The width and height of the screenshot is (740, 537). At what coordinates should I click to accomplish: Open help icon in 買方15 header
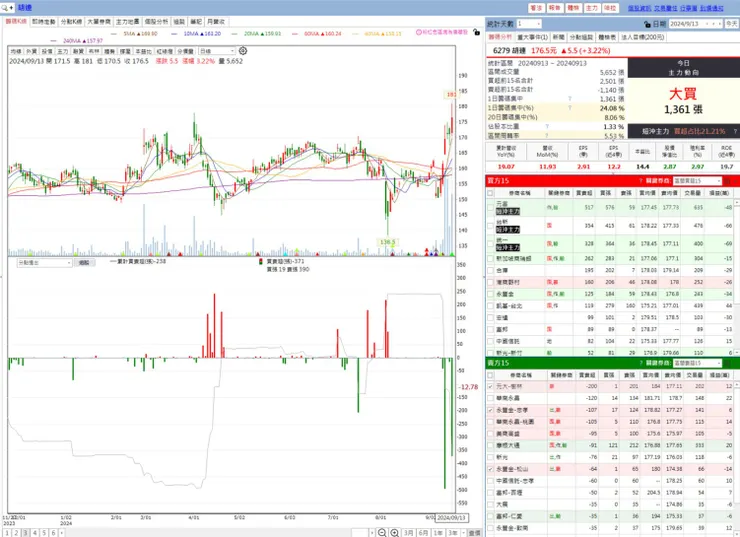641,181
